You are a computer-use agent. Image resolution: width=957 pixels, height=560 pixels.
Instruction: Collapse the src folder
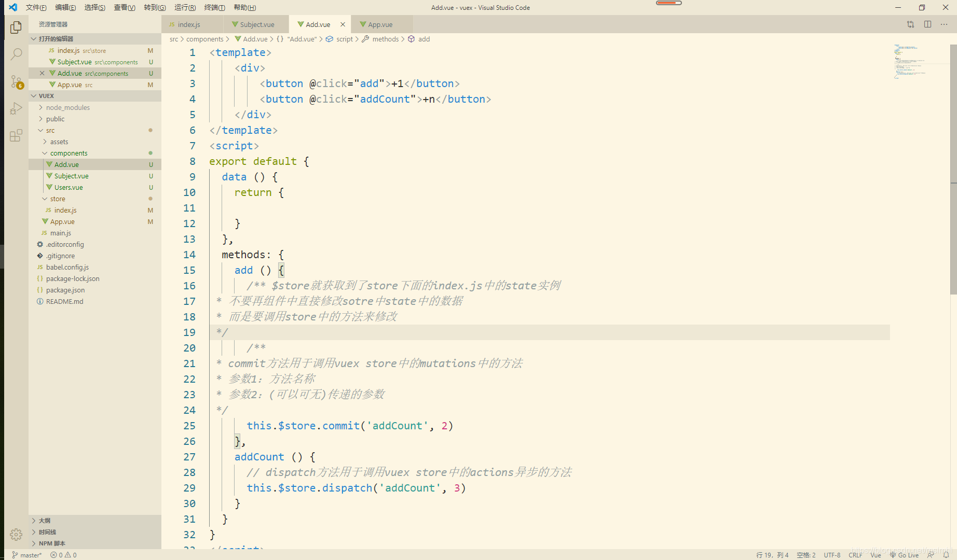[95, 130]
